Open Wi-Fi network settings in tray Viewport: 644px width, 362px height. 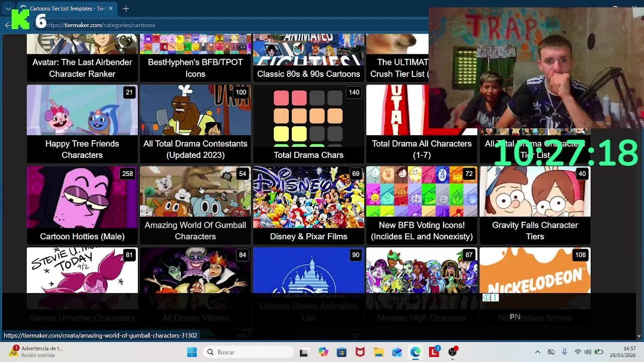[x=578, y=352]
